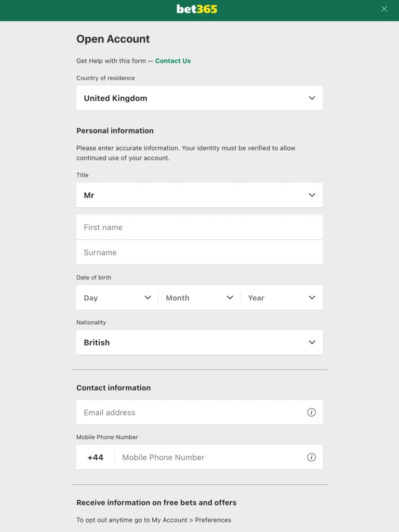Open the Mr title dropdown
Image resolution: width=399 pixels, height=532 pixels.
click(199, 195)
